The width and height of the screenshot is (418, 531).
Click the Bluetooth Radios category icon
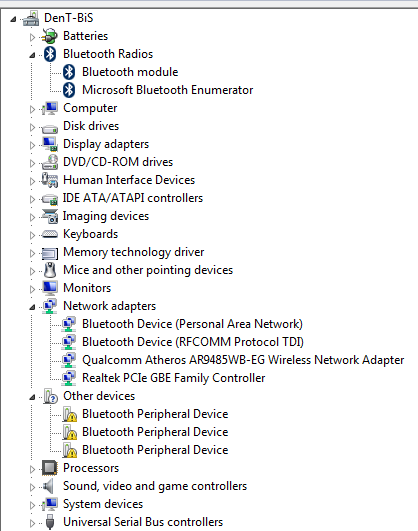pyautogui.click(x=50, y=54)
